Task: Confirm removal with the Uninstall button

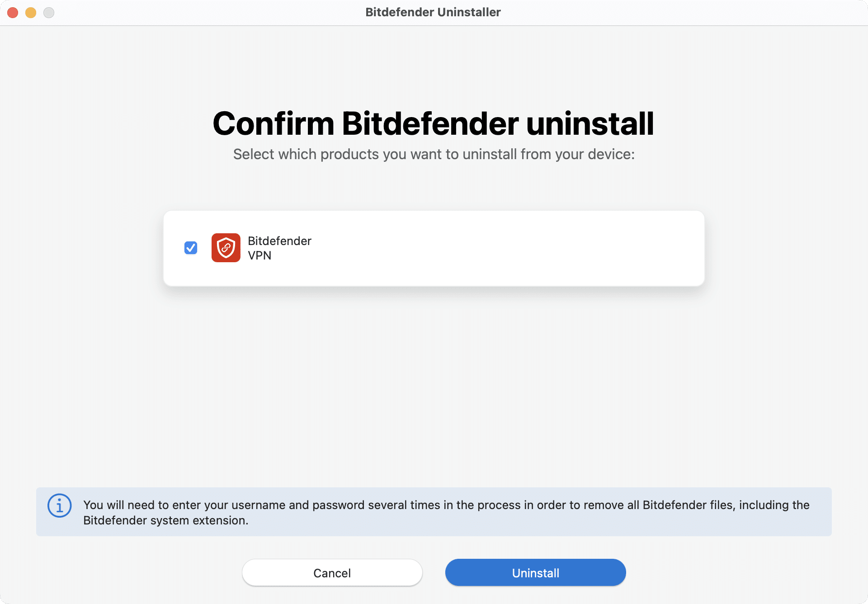Action: point(535,572)
